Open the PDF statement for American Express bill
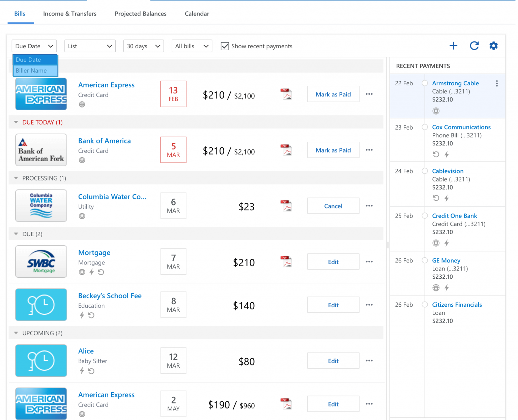The image size is (518, 420). (x=286, y=94)
